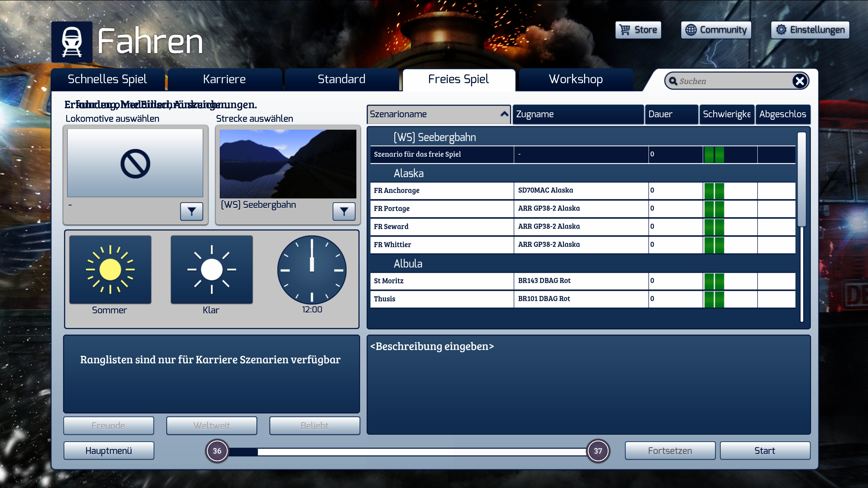Open the route filter dropdown for Seebergbahn

pos(344,211)
